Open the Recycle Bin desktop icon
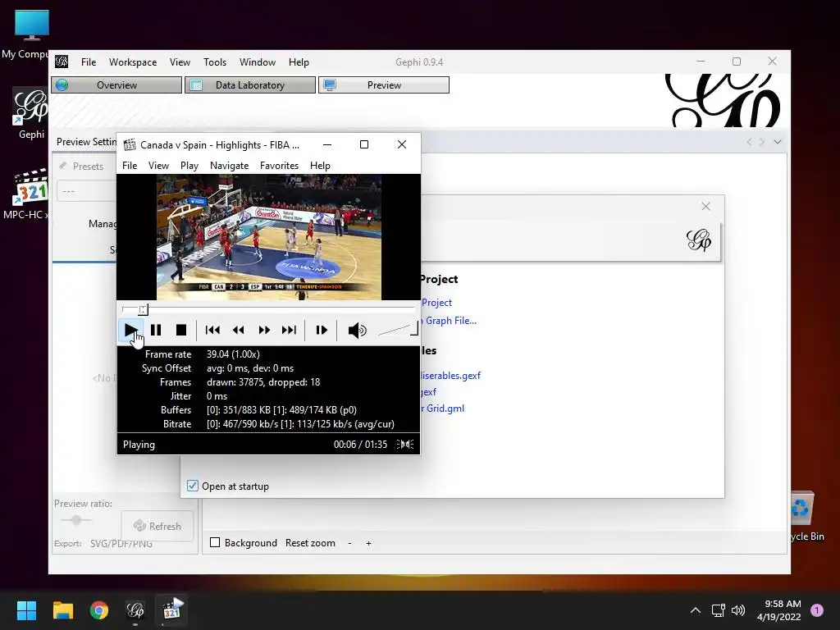The width and height of the screenshot is (840, 630). (806, 517)
